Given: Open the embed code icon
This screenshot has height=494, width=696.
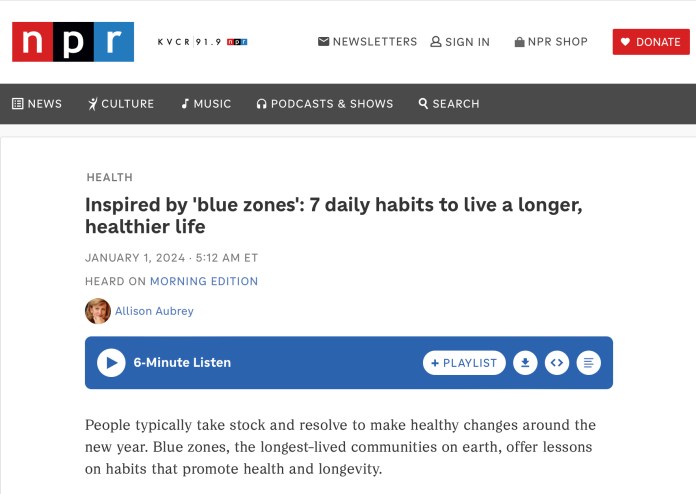Looking at the screenshot, I should [x=557, y=363].
